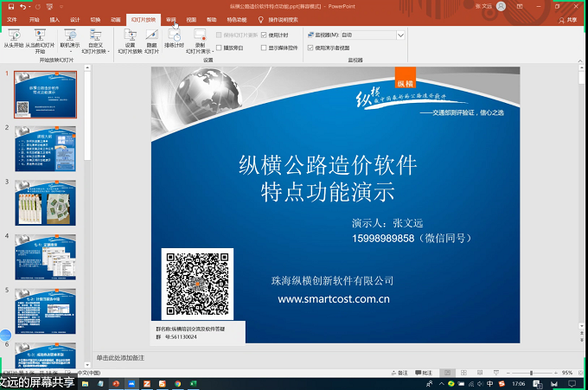
Task: Open the notification center icon
Action: pyautogui.click(x=572, y=384)
